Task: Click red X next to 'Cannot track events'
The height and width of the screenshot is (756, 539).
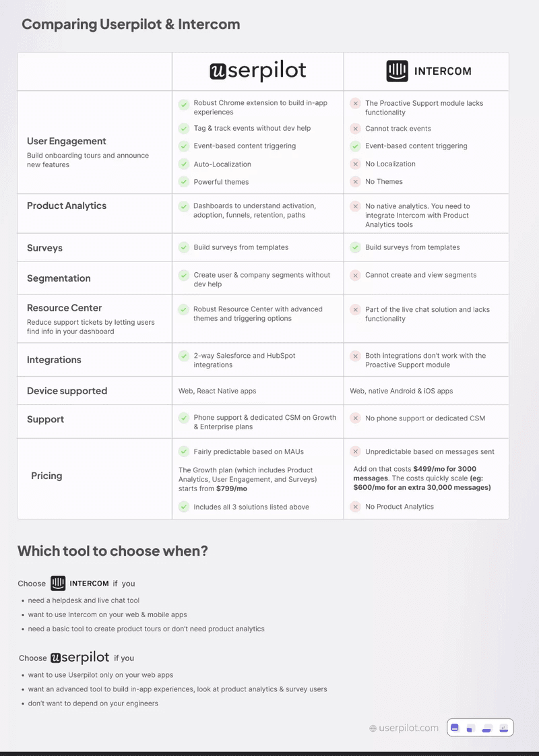Action: click(354, 129)
